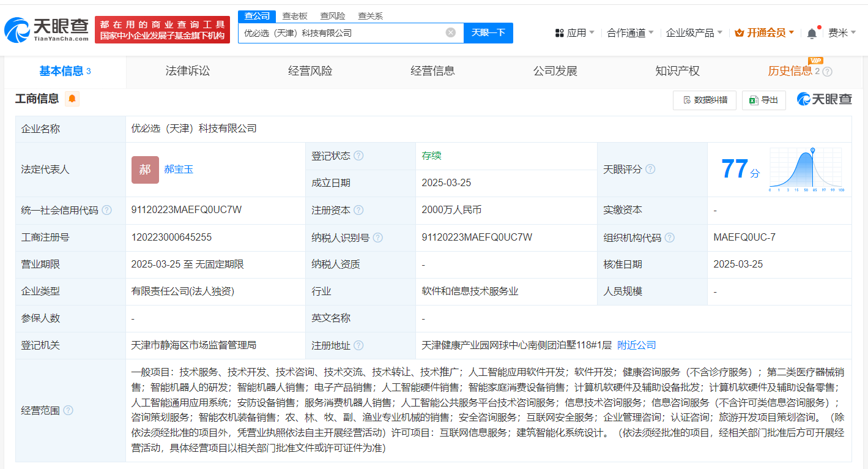Screen dimensions: 868x469
Task: Expand the 应用 dropdown menu
Action: point(575,33)
